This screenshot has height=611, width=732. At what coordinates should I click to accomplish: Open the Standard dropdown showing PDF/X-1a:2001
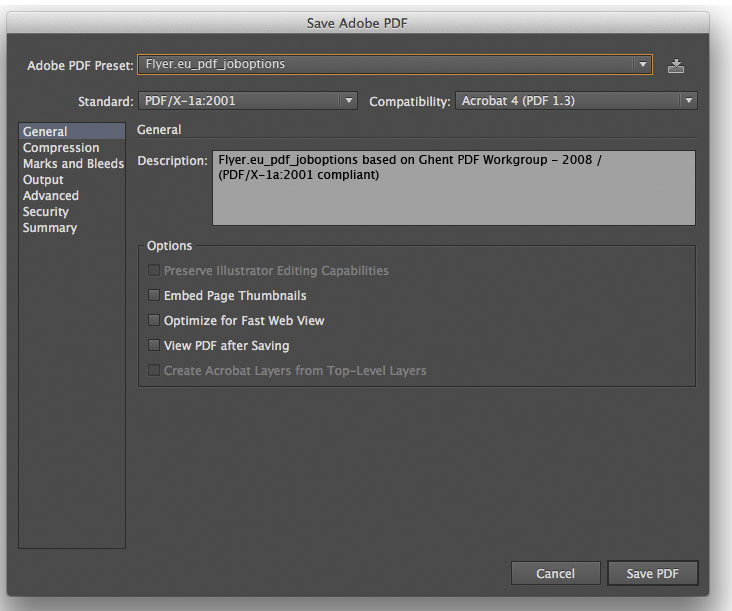(x=248, y=101)
